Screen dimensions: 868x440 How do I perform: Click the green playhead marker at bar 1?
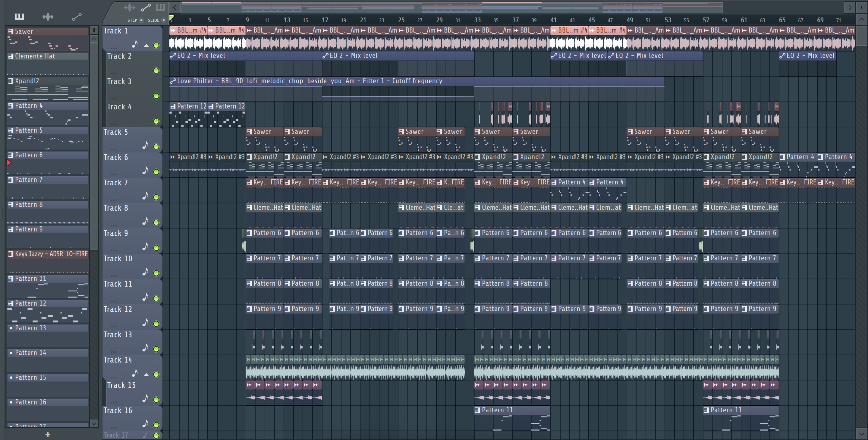(x=171, y=18)
